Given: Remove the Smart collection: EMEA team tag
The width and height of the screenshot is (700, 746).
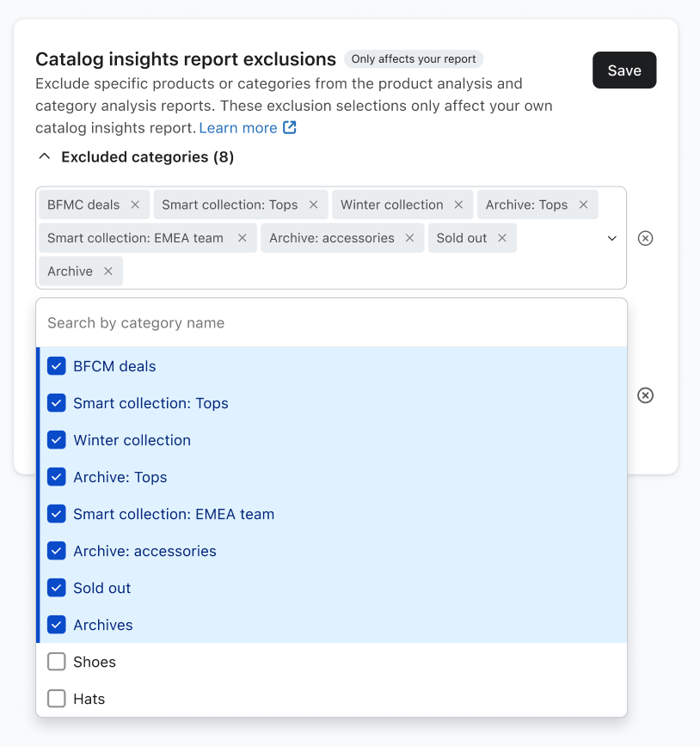Looking at the screenshot, I should [243, 238].
